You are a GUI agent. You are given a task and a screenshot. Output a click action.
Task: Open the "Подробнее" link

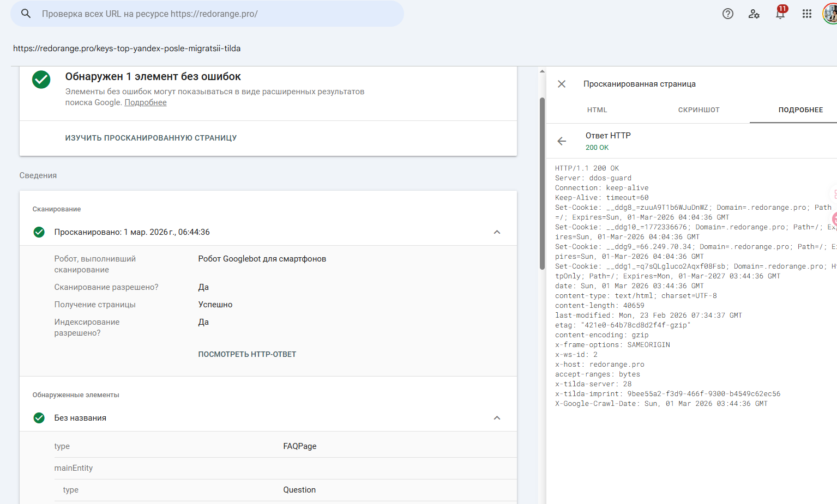pyautogui.click(x=146, y=102)
